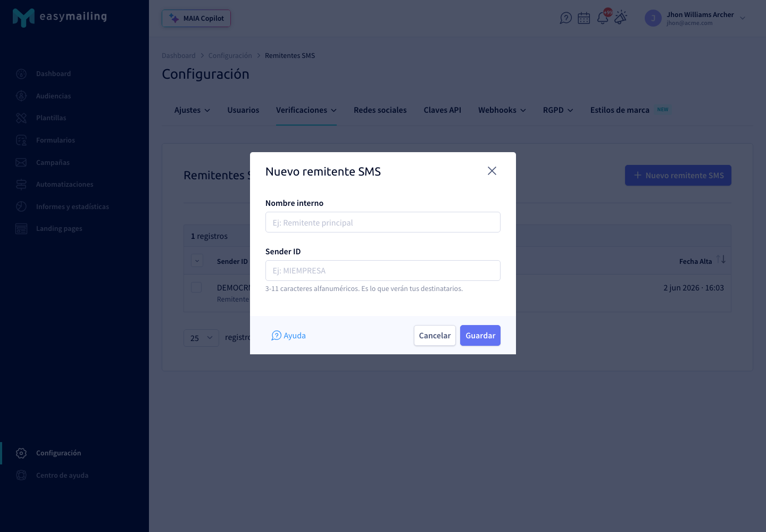
Task: Focus the Sender ID input field
Action: 383,271
